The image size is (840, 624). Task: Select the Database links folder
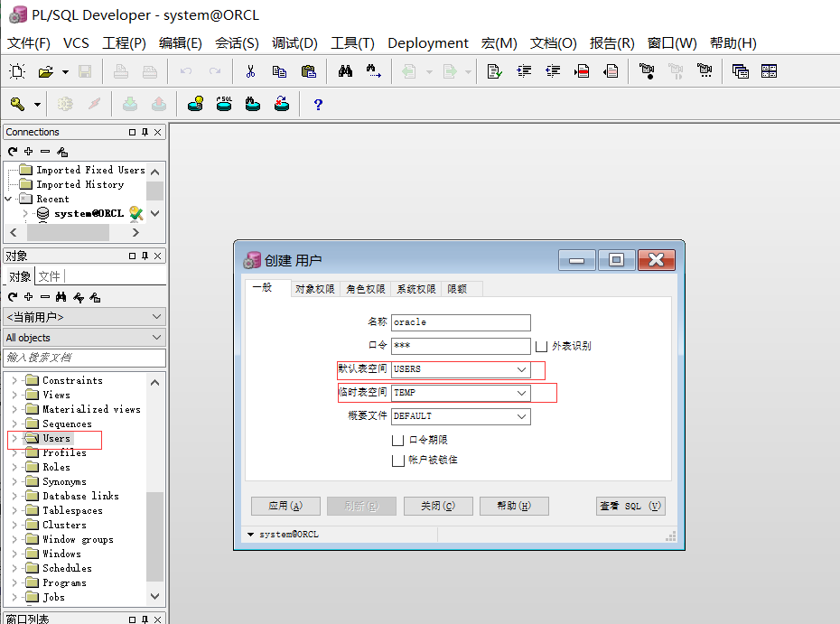tap(80, 496)
